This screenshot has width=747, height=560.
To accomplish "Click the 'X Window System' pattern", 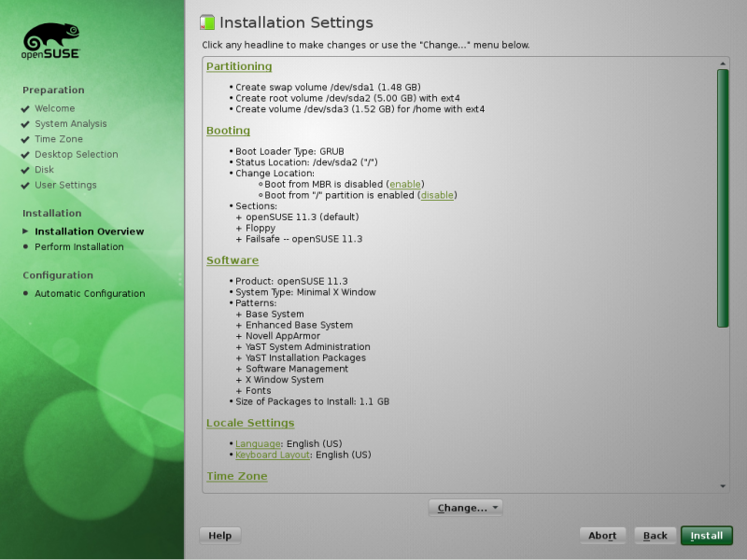I will 285,380.
